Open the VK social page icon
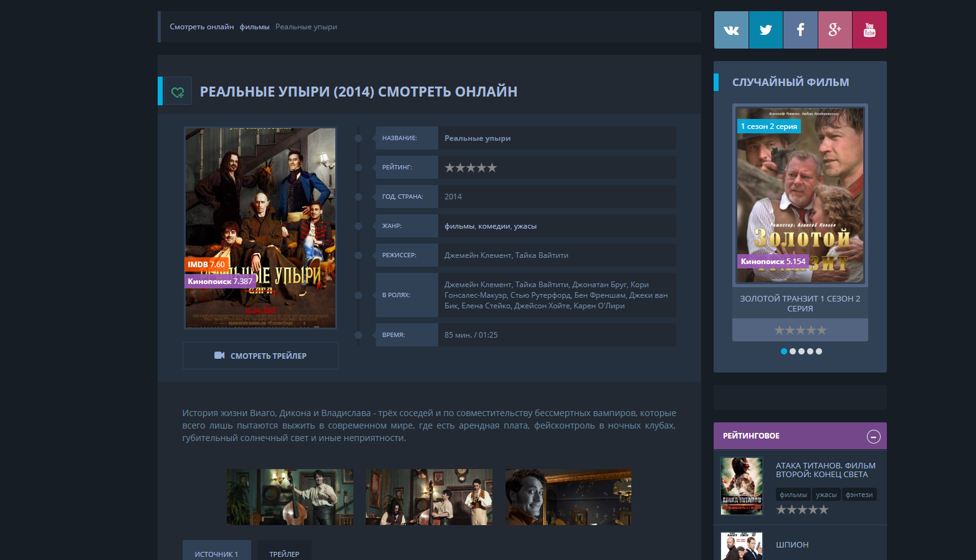The width and height of the screenshot is (976, 560). pos(731,30)
